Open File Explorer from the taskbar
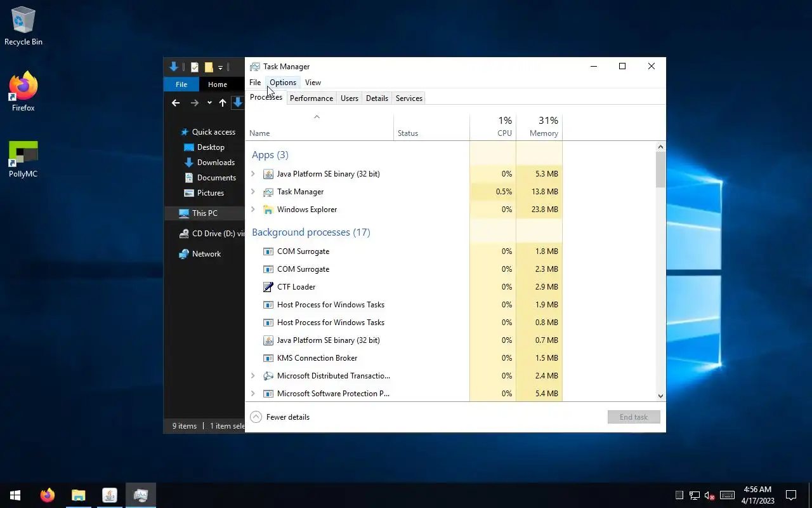 tap(78, 495)
